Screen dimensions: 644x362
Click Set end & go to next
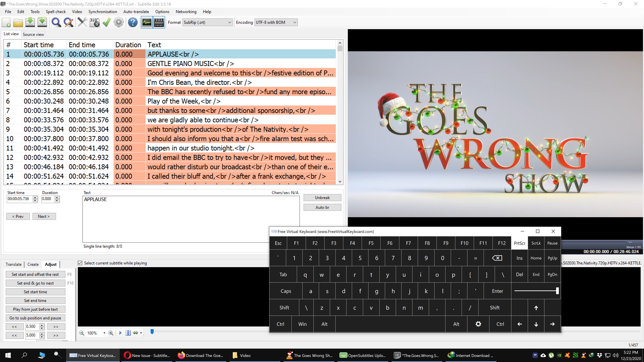(35, 283)
